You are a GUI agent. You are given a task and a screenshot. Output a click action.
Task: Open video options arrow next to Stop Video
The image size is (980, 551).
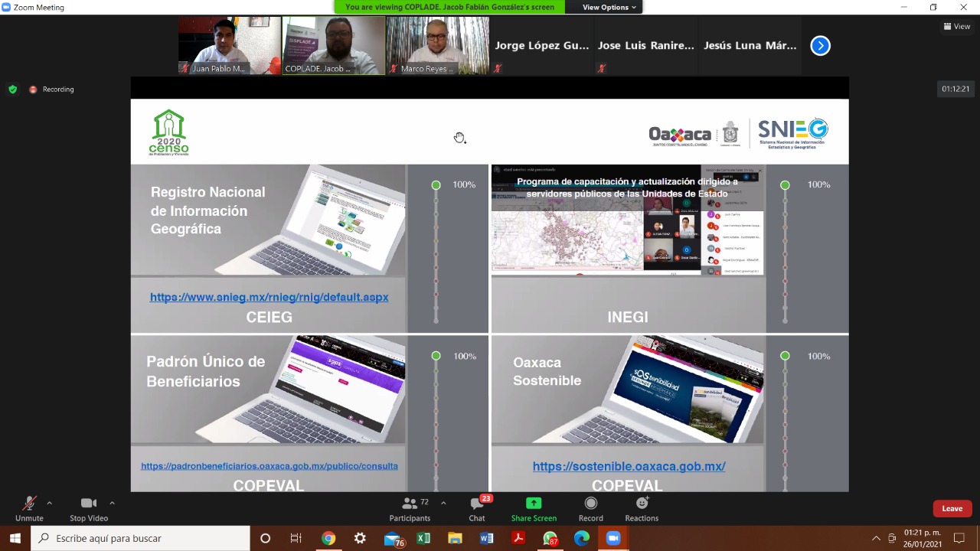(112, 503)
